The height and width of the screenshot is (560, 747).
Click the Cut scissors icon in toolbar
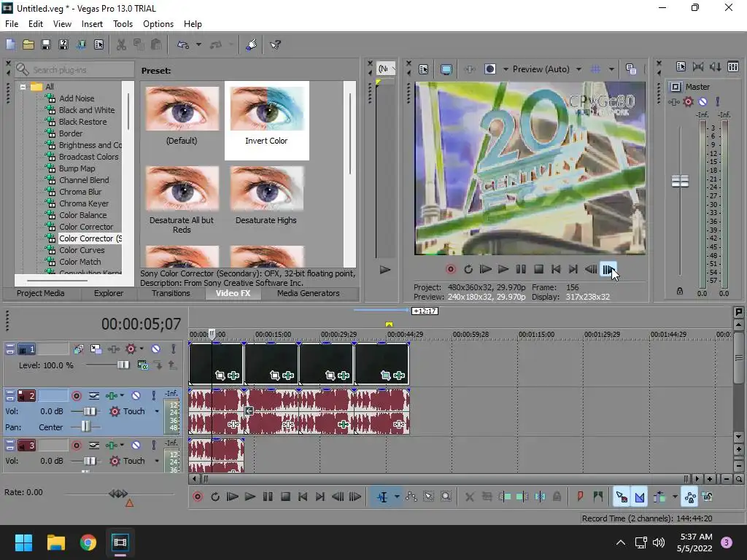(x=122, y=44)
